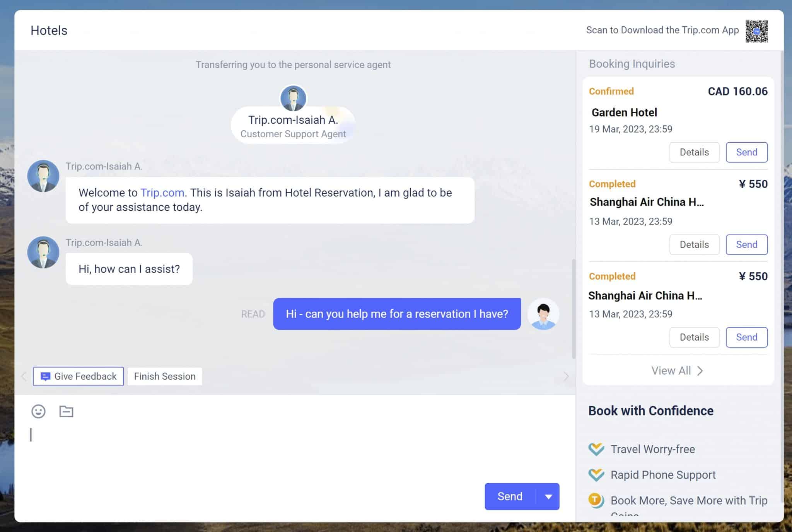Image resolution: width=792 pixels, height=532 pixels.
Task: Click the emoji/smiley icon in chat
Action: (x=38, y=411)
